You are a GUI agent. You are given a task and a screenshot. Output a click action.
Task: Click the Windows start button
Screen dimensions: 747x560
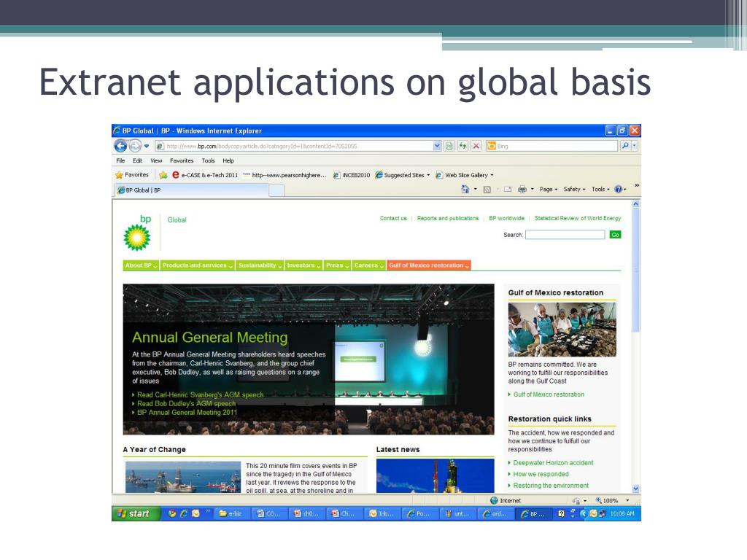[x=136, y=514]
